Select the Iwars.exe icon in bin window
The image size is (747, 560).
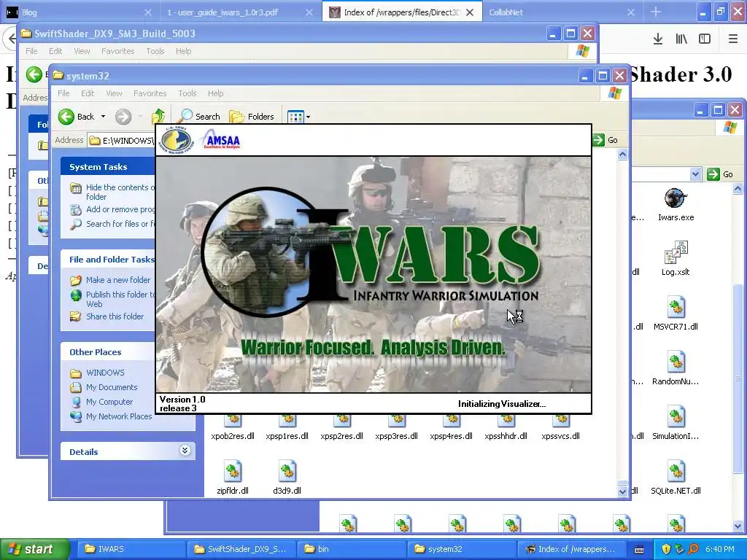(x=676, y=198)
